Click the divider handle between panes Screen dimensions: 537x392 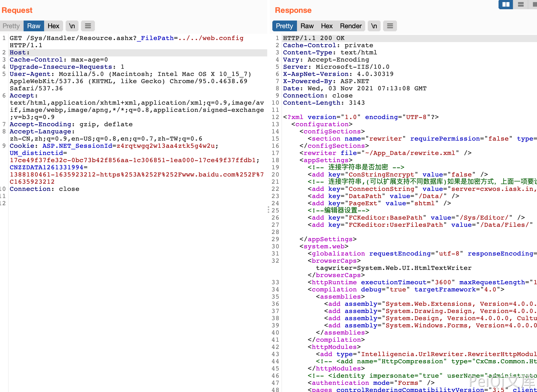[268, 210]
